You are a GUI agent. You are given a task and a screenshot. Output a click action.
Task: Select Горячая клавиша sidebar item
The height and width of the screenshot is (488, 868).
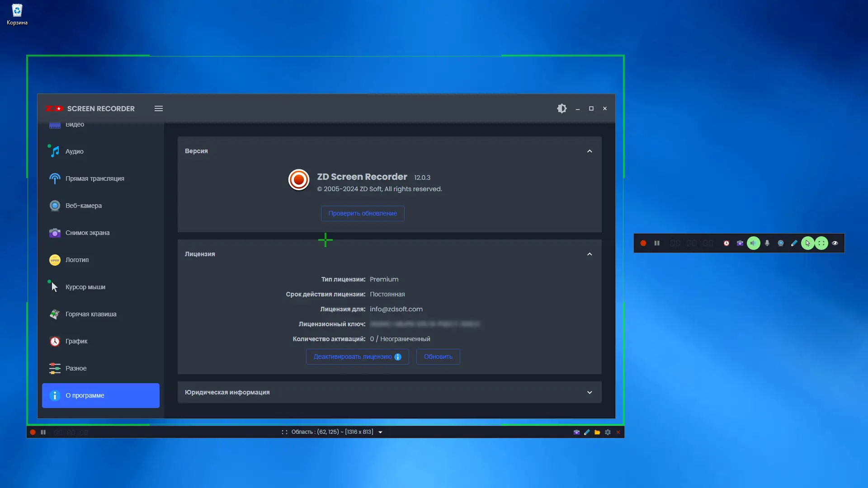point(90,314)
